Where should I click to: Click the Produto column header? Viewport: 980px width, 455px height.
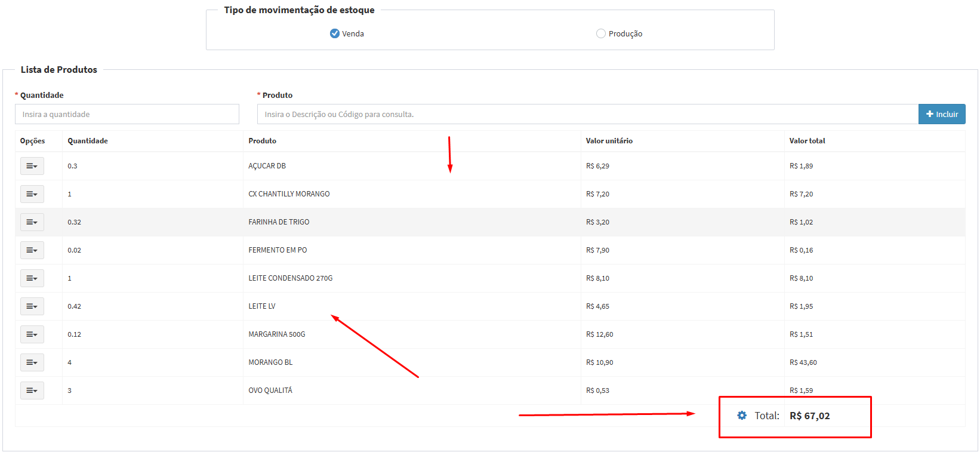263,141
